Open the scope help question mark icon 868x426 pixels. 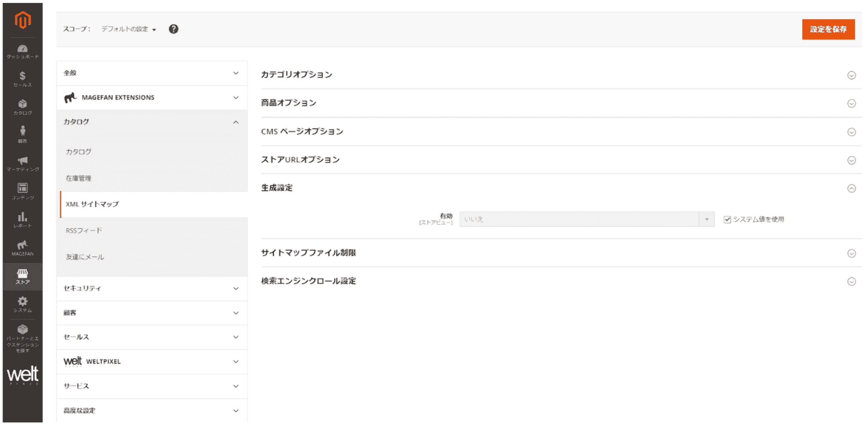[173, 29]
